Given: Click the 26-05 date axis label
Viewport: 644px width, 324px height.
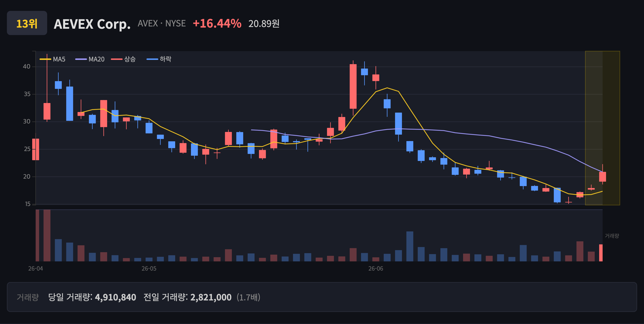Looking at the screenshot, I should 149,268.
